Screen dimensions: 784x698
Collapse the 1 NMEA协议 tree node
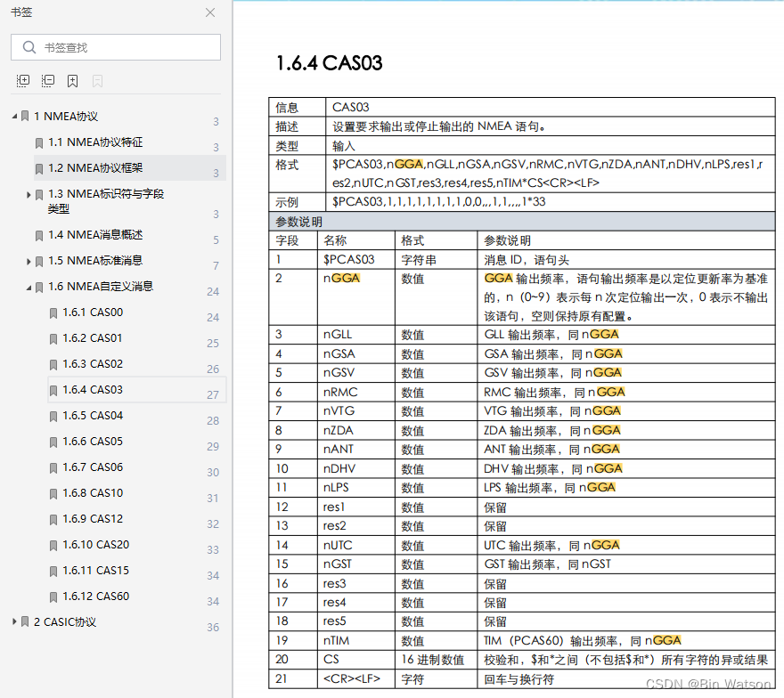point(14,117)
